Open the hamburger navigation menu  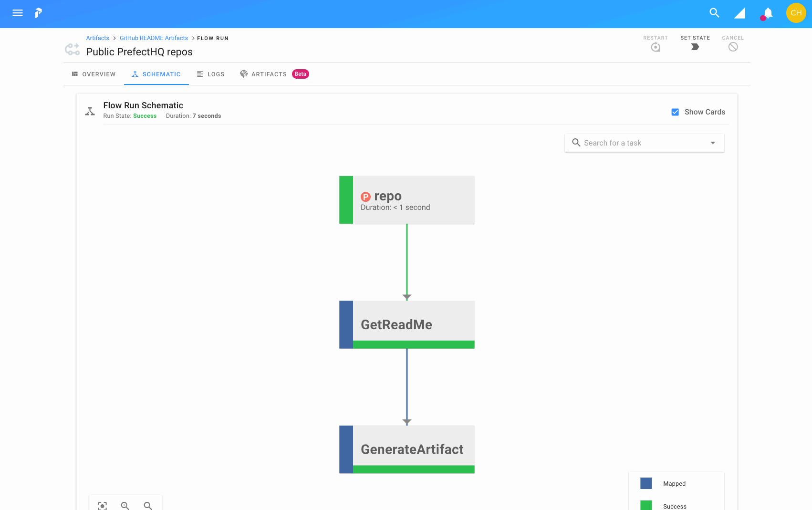coord(18,13)
